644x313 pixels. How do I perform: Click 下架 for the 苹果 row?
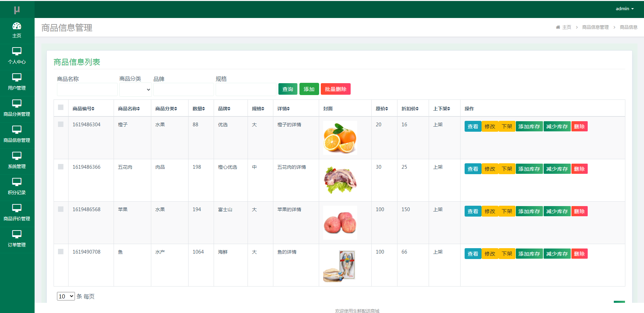coord(507,211)
